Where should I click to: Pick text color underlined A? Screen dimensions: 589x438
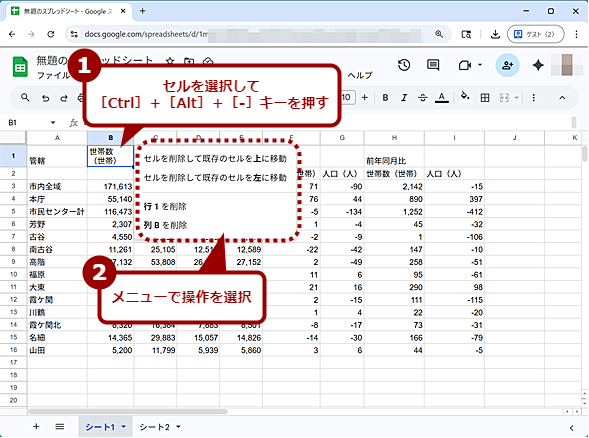pos(442,98)
